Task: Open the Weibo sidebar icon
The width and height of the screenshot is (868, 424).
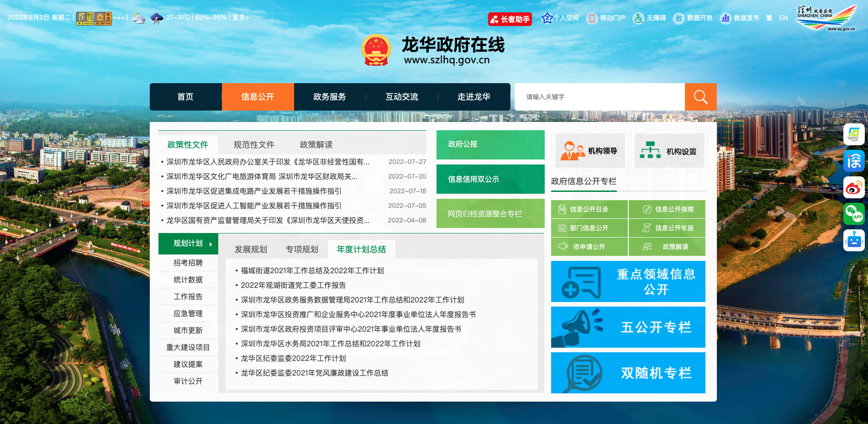Action: [x=854, y=187]
